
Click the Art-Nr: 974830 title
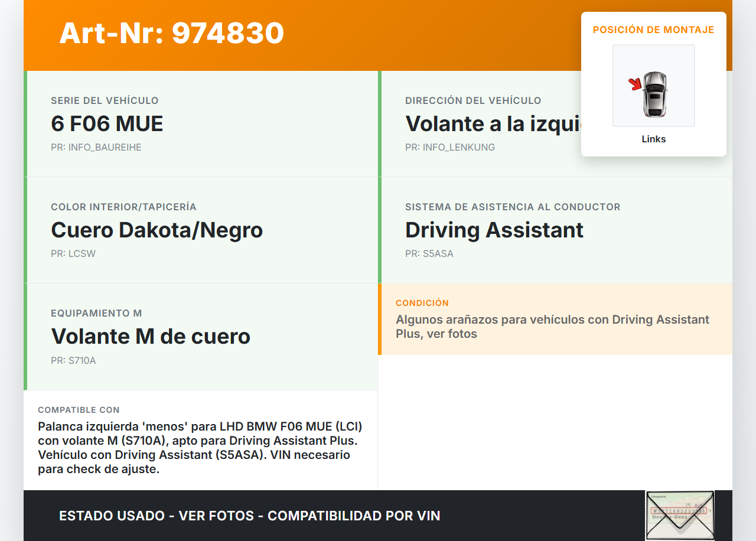(x=171, y=33)
